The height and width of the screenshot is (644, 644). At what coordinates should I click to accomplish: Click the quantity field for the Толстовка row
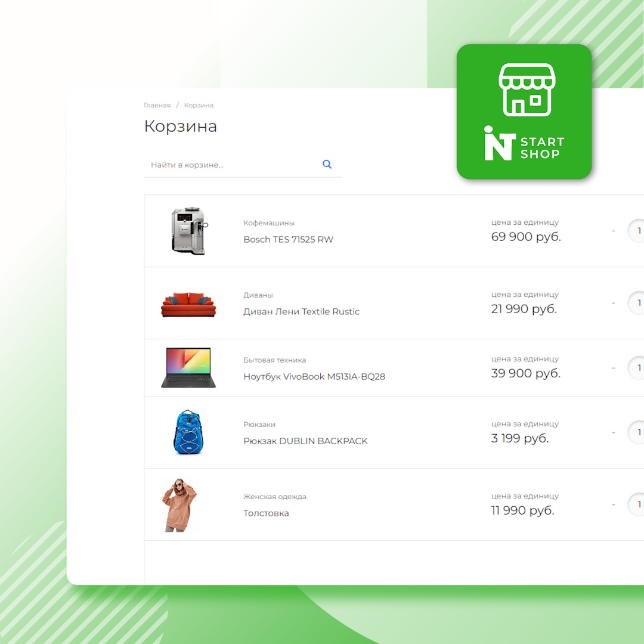click(x=636, y=505)
